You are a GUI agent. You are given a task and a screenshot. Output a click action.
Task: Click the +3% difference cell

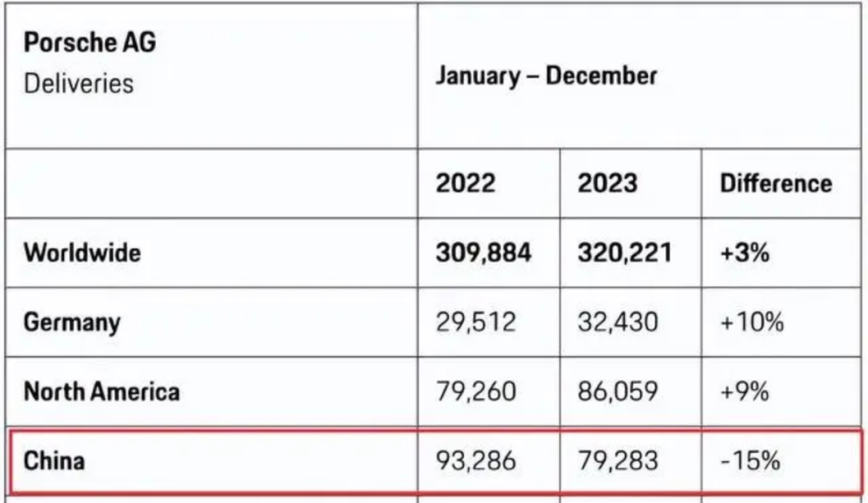[744, 253]
